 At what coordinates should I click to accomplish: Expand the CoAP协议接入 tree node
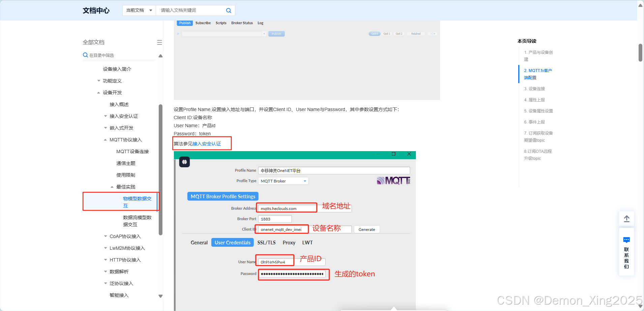(x=105, y=236)
